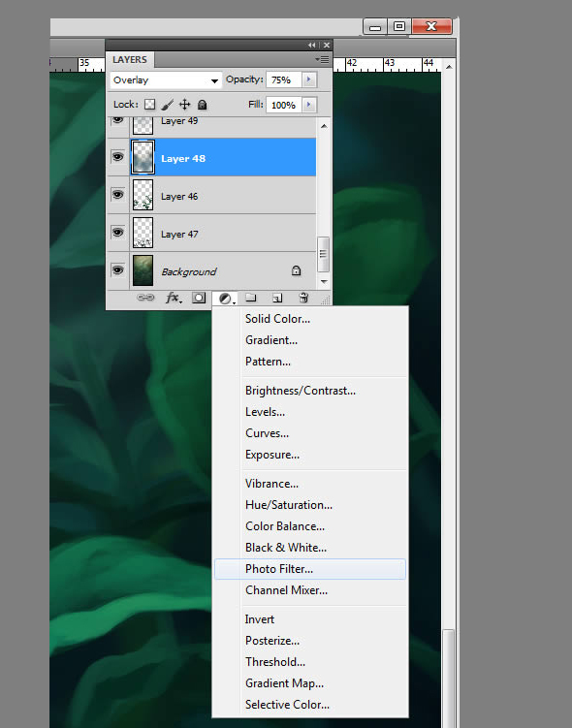Add a layer mask to Layer 48

pyautogui.click(x=199, y=298)
